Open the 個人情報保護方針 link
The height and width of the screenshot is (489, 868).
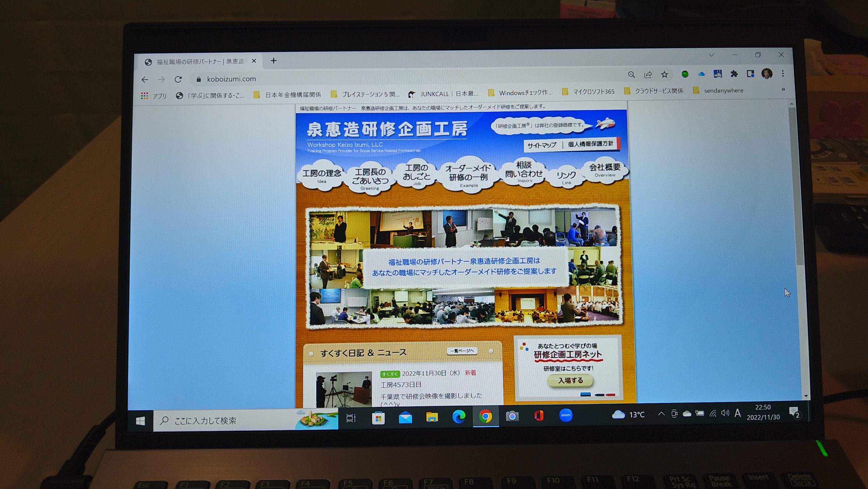(591, 144)
